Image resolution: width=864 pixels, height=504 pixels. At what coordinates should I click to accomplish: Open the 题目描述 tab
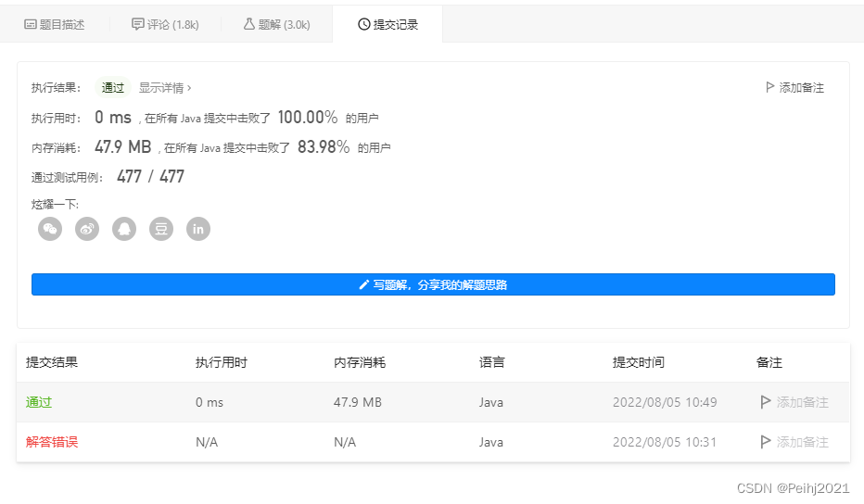tap(55, 24)
